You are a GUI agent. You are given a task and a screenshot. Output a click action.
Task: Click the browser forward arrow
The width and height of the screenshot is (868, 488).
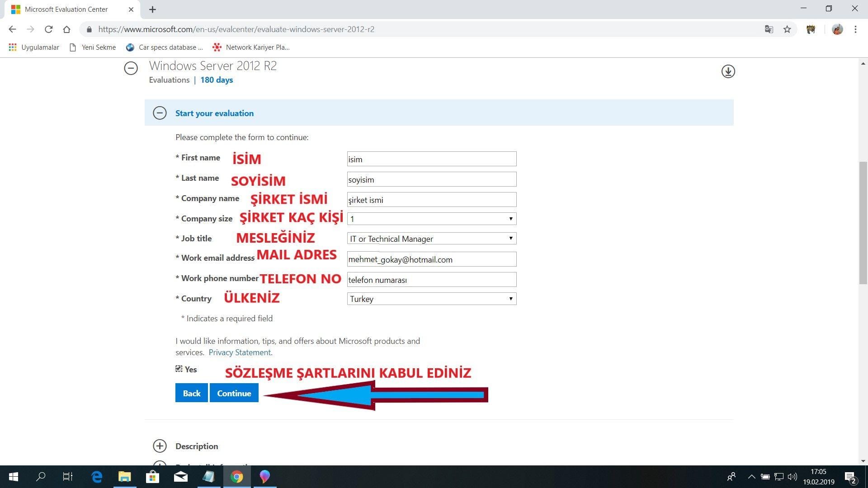point(30,29)
